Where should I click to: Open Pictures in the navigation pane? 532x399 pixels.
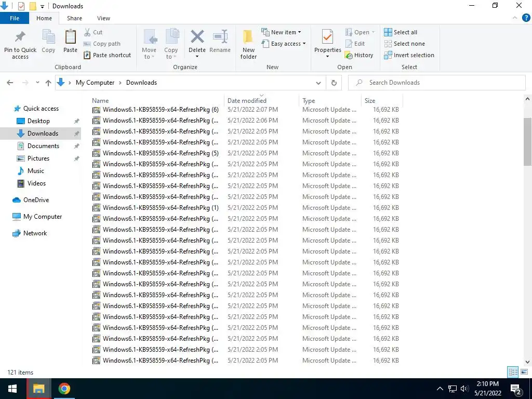tap(38, 158)
